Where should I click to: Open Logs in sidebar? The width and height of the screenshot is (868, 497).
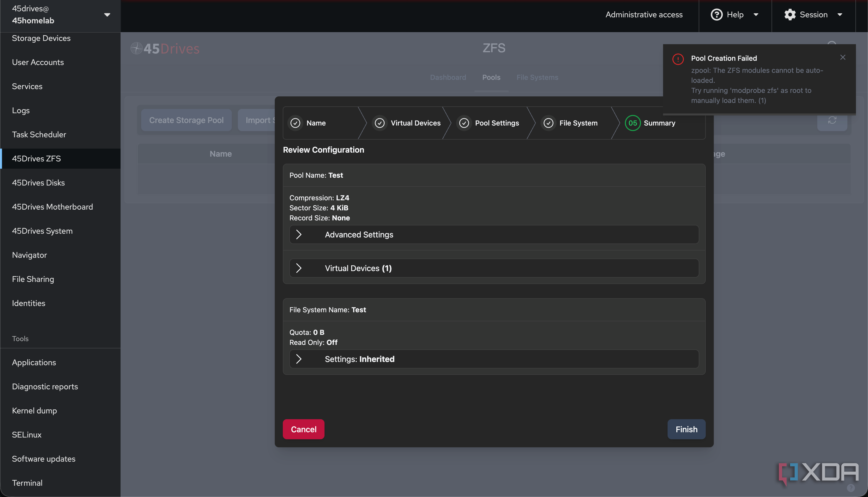point(61,110)
